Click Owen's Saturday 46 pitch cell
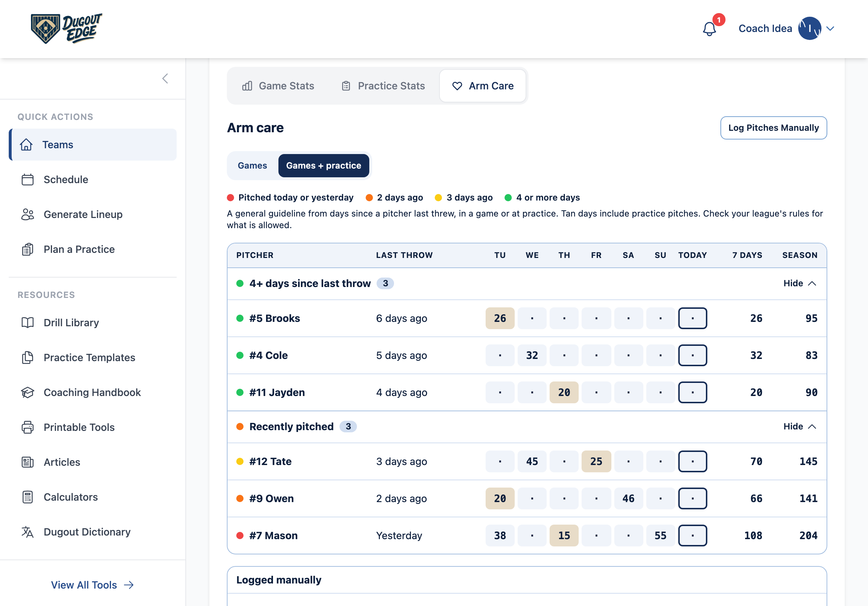 tap(628, 499)
